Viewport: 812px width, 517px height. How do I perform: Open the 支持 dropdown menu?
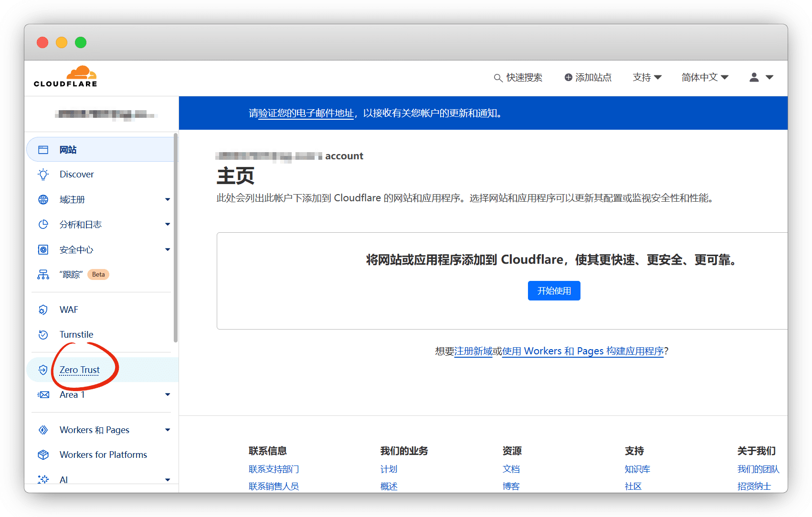point(647,77)
